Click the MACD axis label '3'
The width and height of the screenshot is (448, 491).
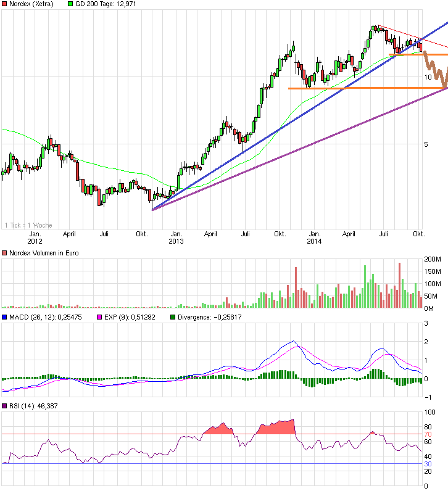coord(426,323)
